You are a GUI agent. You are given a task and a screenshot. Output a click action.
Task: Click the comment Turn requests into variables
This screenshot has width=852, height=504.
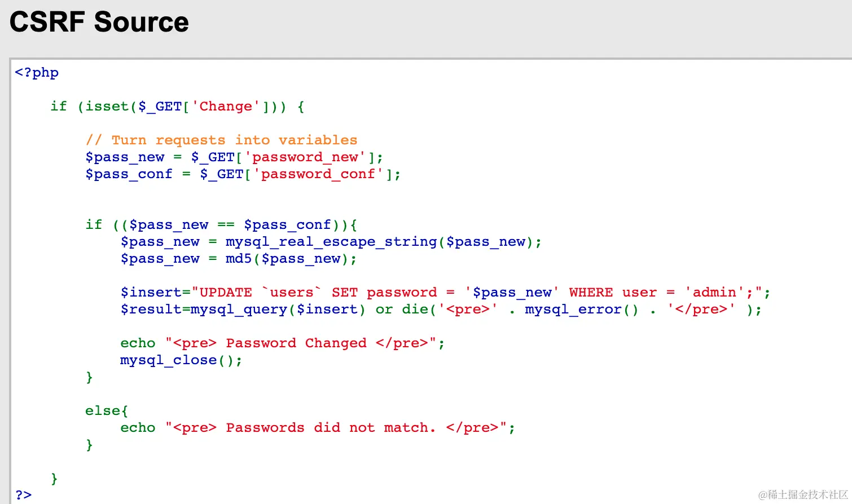(221, 140)
